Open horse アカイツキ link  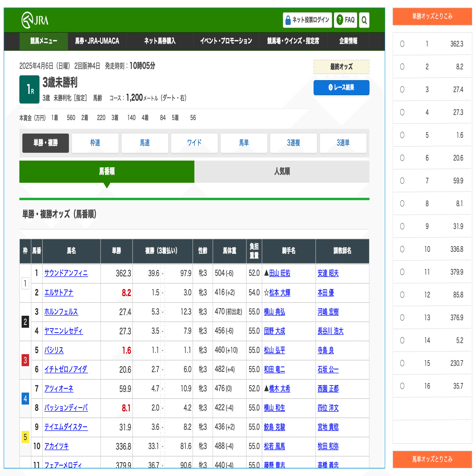coord(56,446)
